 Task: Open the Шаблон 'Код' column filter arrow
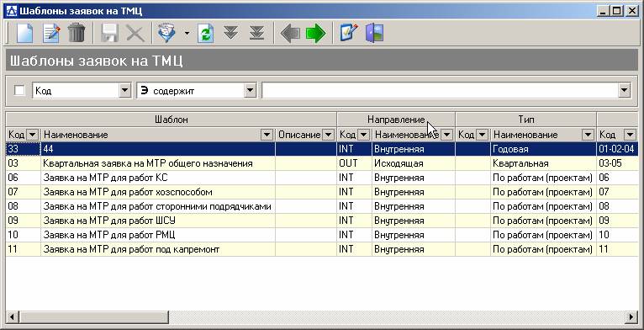(x=33, y=135)
